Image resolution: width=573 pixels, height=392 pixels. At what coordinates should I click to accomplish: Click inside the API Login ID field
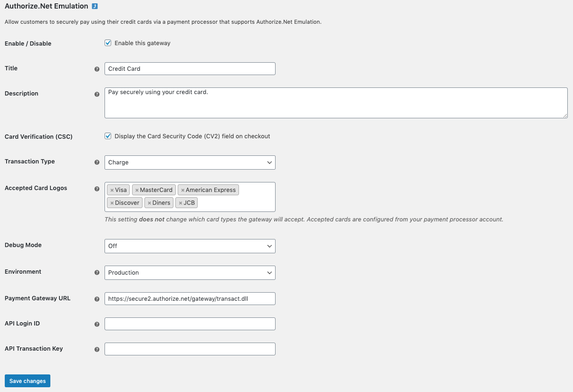click(190, 324)
